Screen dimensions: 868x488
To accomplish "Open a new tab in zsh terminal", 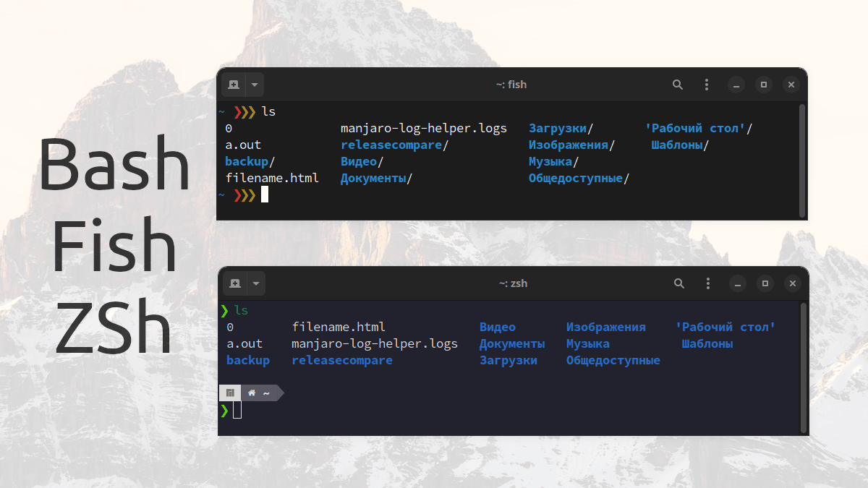I will [x=234, y=283].
